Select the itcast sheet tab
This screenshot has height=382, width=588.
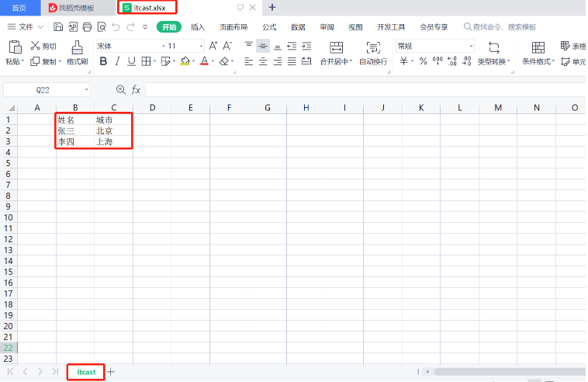pos(86,372)
